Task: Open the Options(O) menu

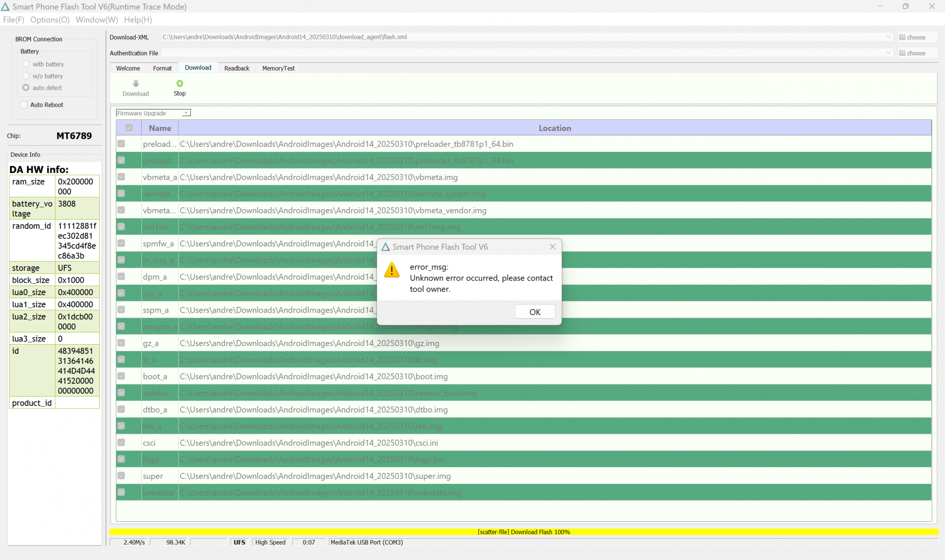Action: [49, 19]
